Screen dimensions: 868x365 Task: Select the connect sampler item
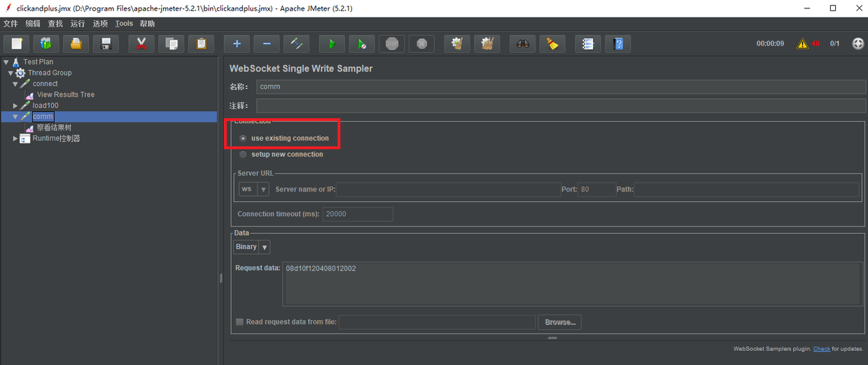point(45,84)
